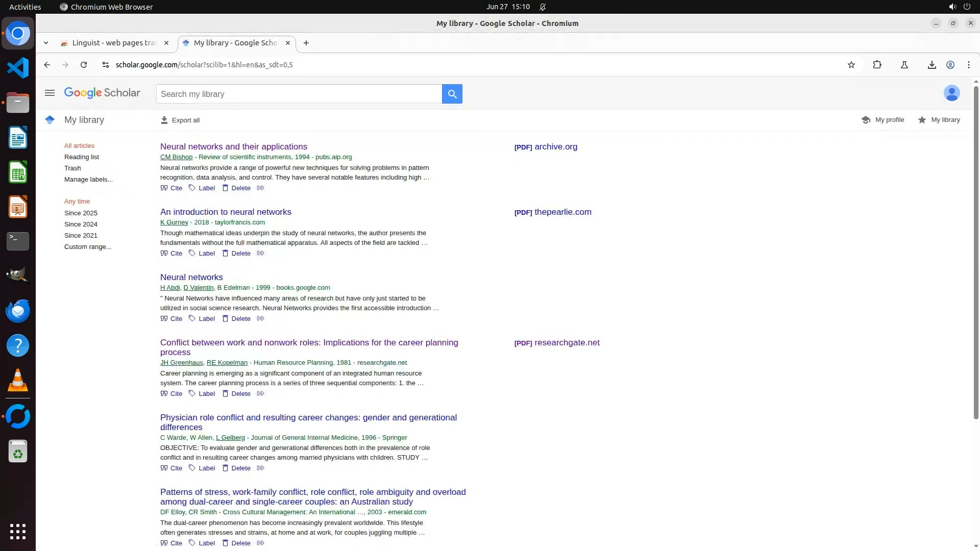Open the archive.org PDF link
This screenshot has width=980, height=551.
(x=555, y=147)
